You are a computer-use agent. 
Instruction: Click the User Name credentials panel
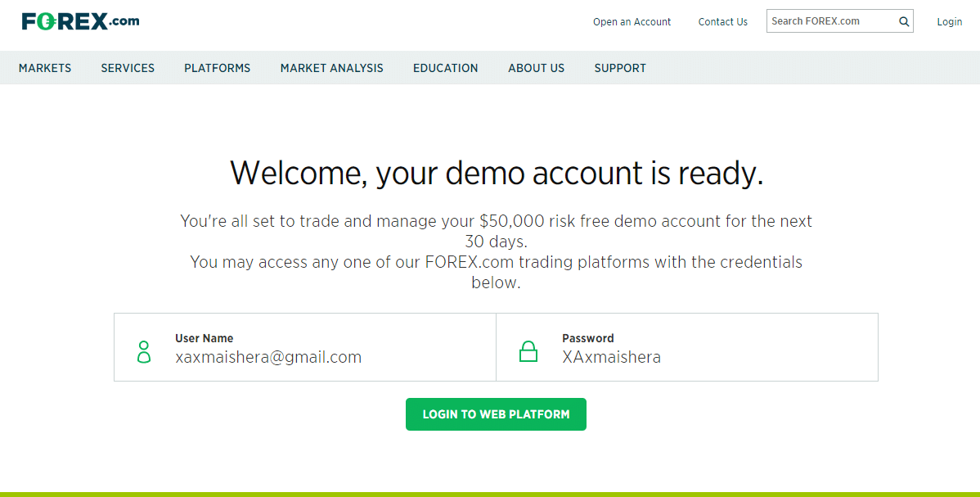pyautogui.click(x=304, y=346)
